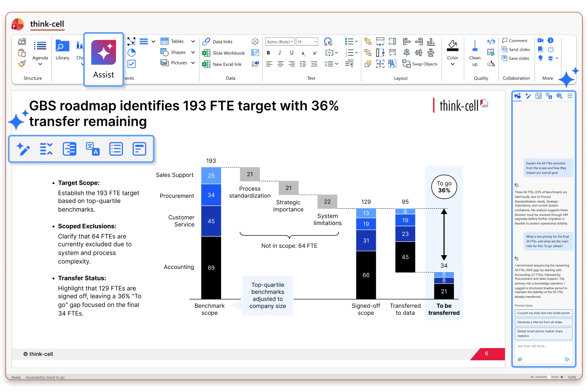588x392 pixels.
Task: Click Slide Workbook in Data group
Action: 223,53
